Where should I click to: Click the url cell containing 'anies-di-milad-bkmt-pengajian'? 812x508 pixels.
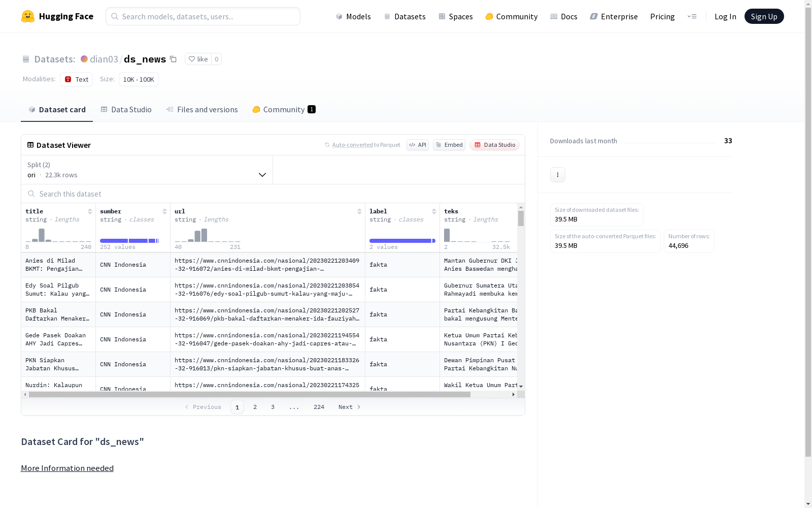(x=267, y=265)
